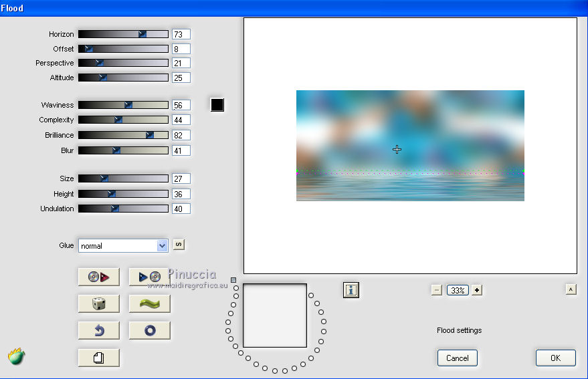The image size is (588, 379).
Task: Click the caret button under preview corner
Action: (x=571, y=289)
